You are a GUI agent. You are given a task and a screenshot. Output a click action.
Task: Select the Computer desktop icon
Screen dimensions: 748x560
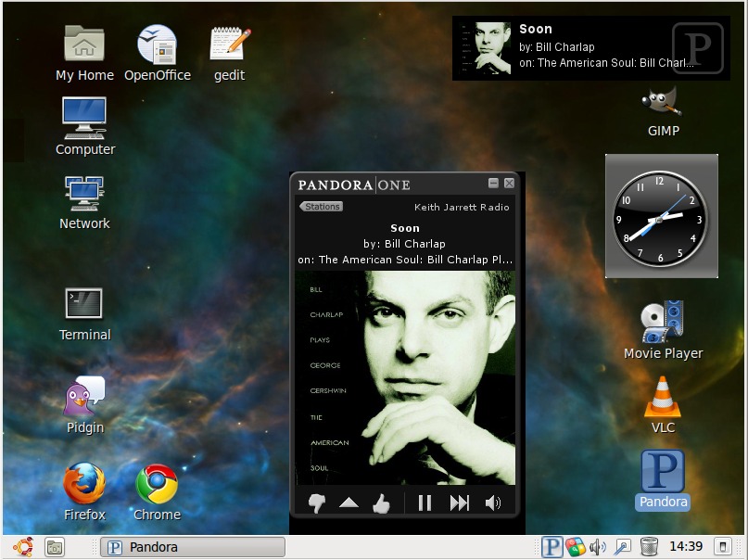point(85,126)
